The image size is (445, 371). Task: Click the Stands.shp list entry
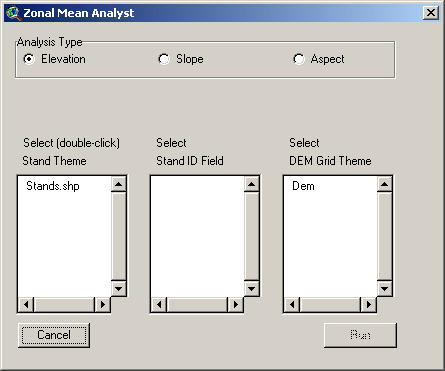[x=53, y=186]
